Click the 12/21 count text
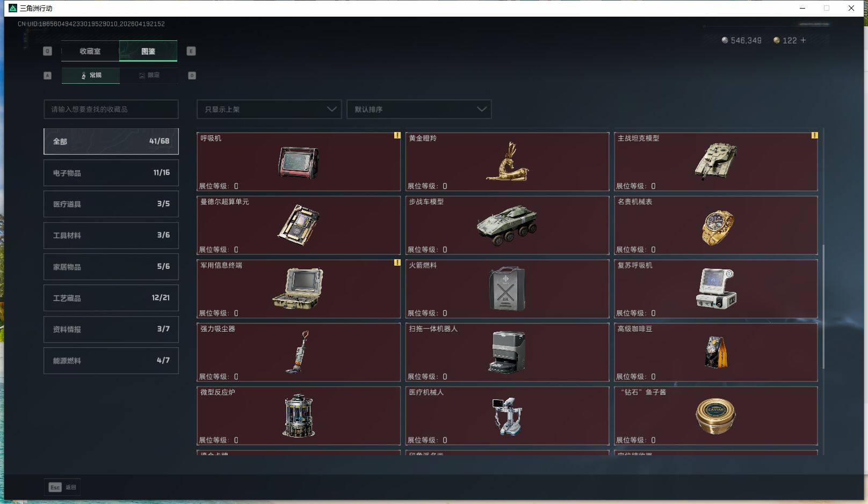 pyautogui.click(x=161, y=298)
